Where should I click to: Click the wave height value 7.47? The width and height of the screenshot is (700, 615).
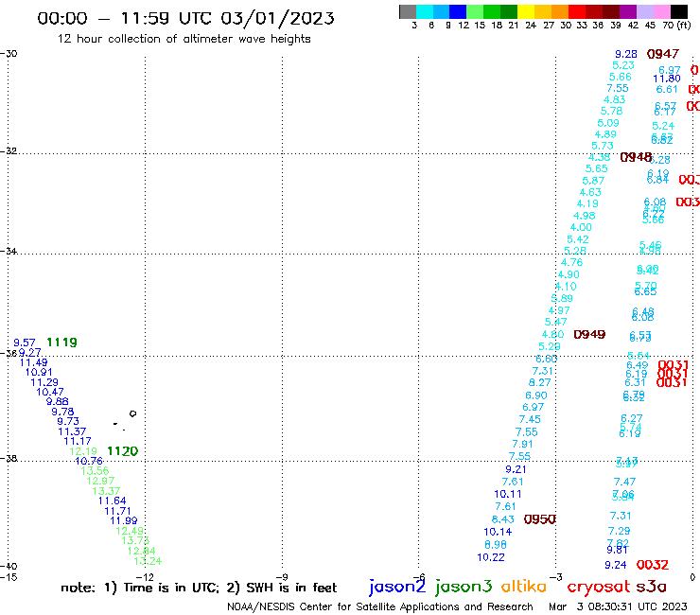pos(624,482)
